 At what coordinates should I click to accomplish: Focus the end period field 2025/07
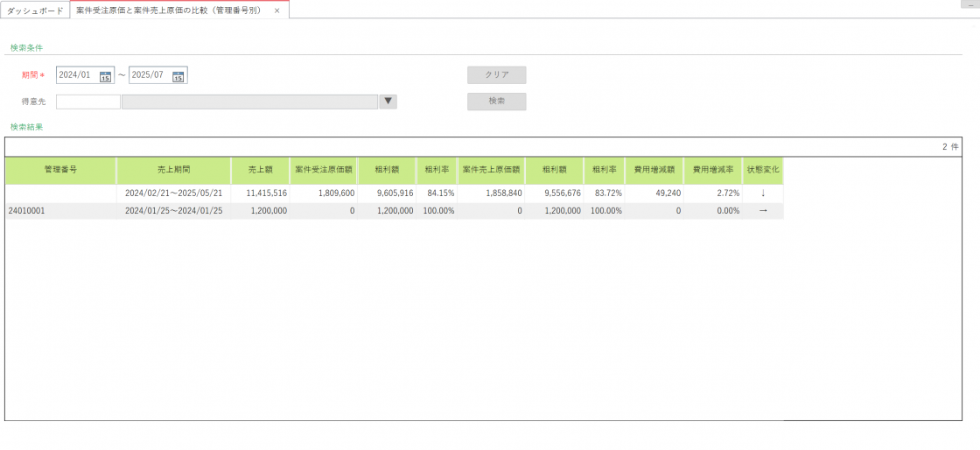point(149,75)
